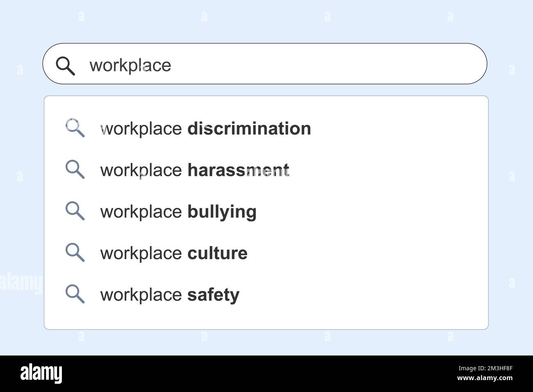Click the search bar magnifier icon
This screenshot has width=533, height=392.
point(65,66)
